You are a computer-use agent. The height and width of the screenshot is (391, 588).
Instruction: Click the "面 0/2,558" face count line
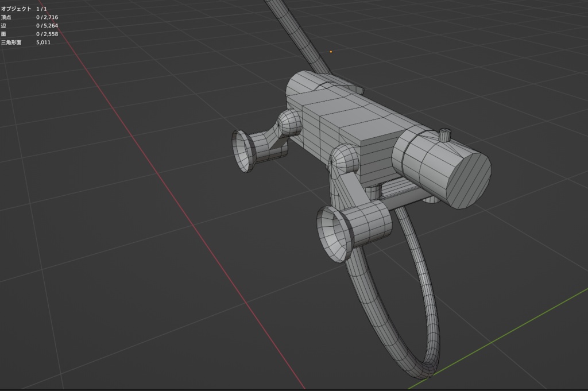pyautogui.click(x=30, y=34)
